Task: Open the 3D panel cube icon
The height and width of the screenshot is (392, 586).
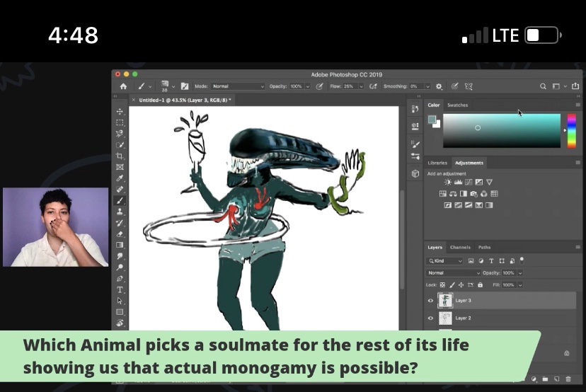Action: click(x=415, y=174)
